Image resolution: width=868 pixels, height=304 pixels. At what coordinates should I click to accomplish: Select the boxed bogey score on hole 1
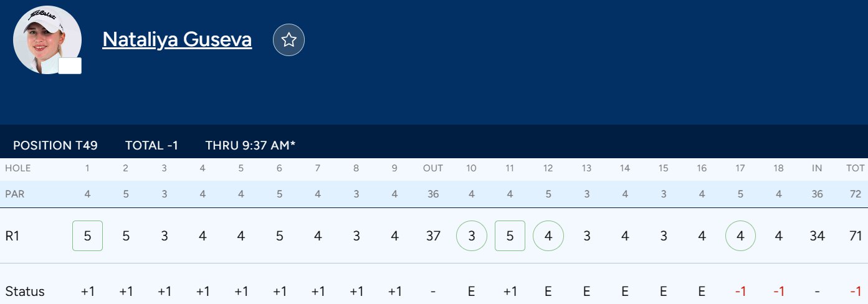pyautogui.click(x=88, y=236)
